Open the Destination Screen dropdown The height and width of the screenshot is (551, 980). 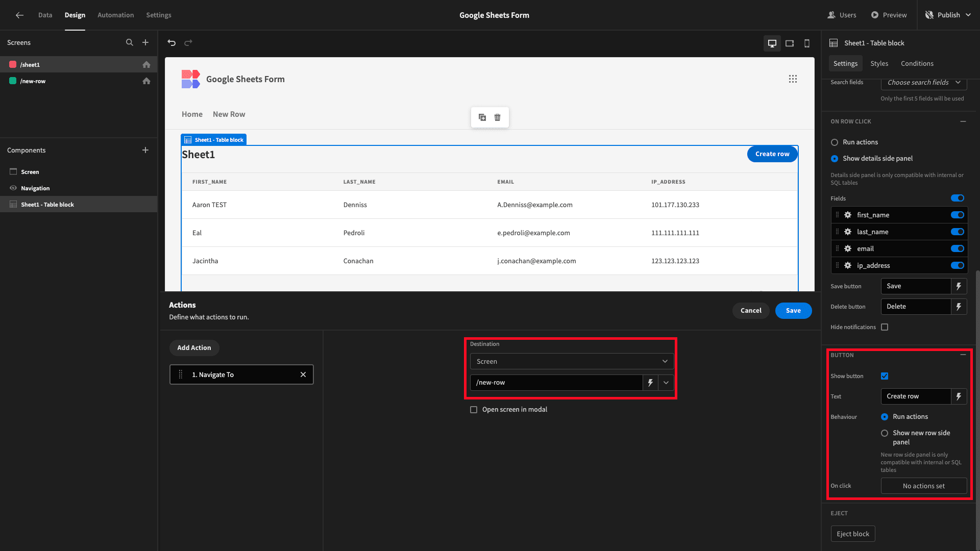click(571, 361)
